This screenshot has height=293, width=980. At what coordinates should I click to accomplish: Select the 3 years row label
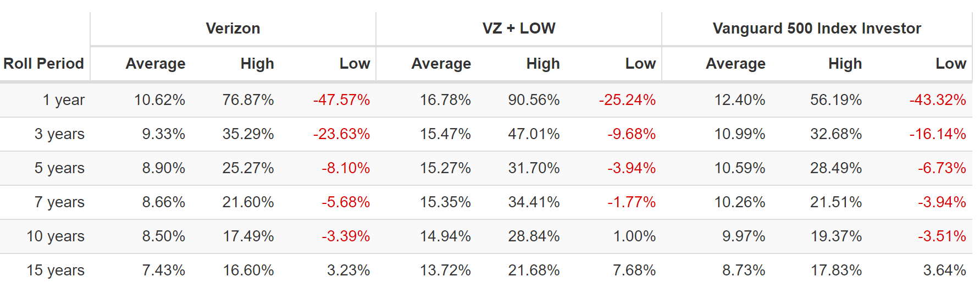pyautogui.click(x=59, y=134)
